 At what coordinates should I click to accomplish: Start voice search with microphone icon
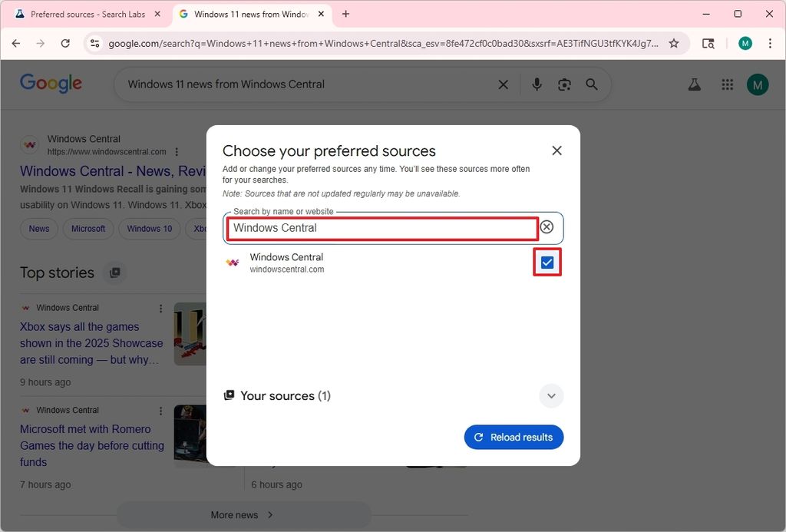(x=537, y=84)
